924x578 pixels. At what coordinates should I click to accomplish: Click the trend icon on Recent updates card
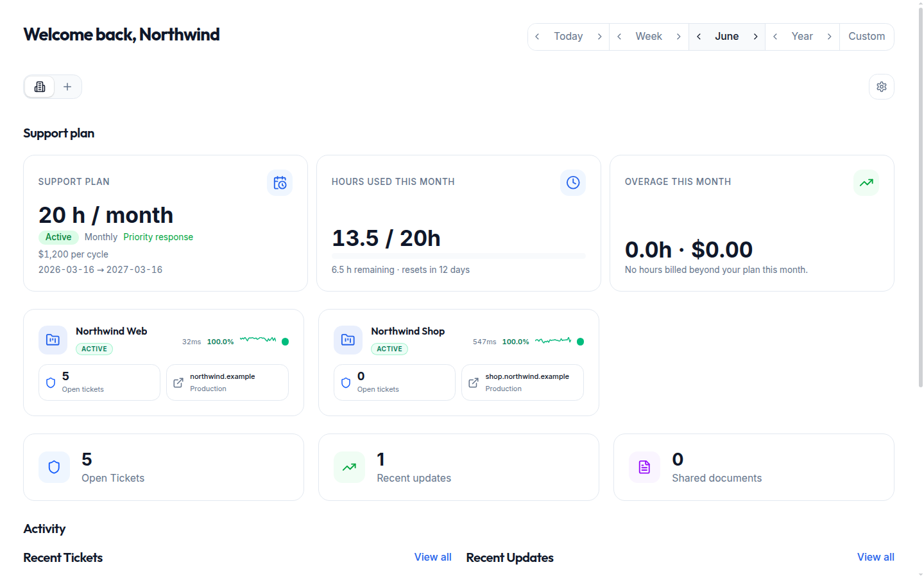[x=349, y=468]
